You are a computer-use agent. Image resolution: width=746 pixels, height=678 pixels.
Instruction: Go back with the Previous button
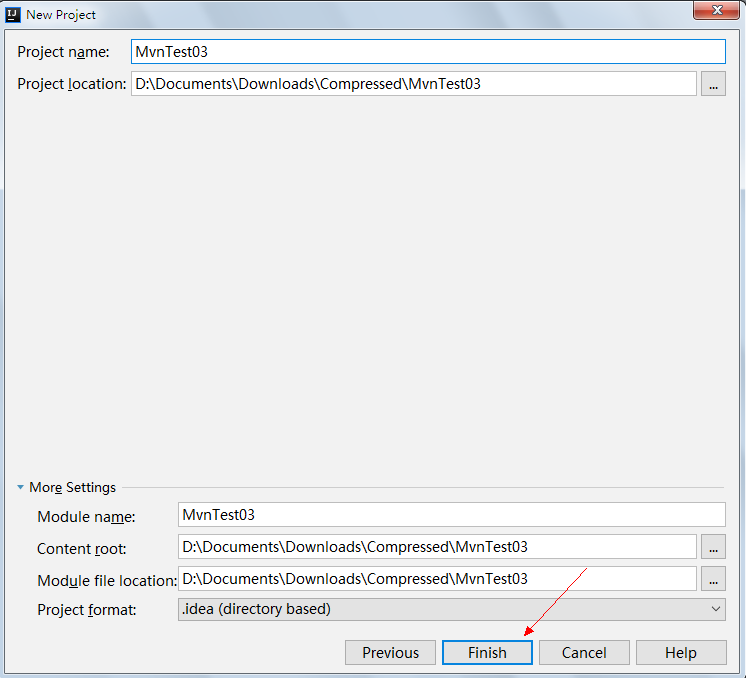(x=390, y=652)
